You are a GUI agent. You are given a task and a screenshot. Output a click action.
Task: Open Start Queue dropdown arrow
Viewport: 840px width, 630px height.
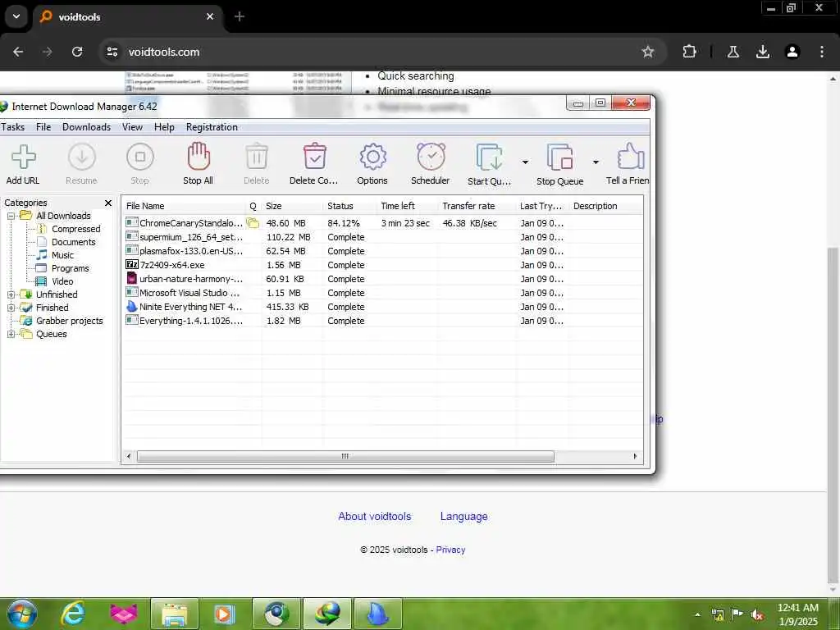[x=525, y=162]
